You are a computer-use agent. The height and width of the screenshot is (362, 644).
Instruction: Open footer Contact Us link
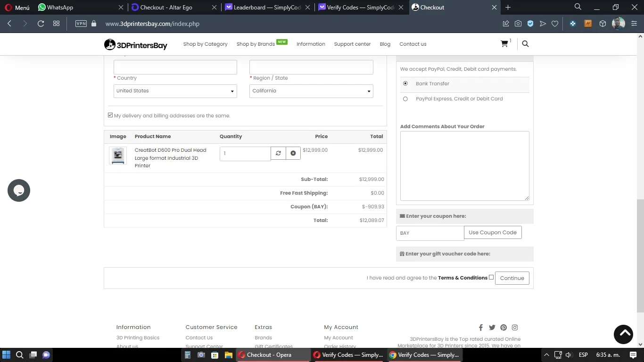pyautogui.click(x=199, y=337)
